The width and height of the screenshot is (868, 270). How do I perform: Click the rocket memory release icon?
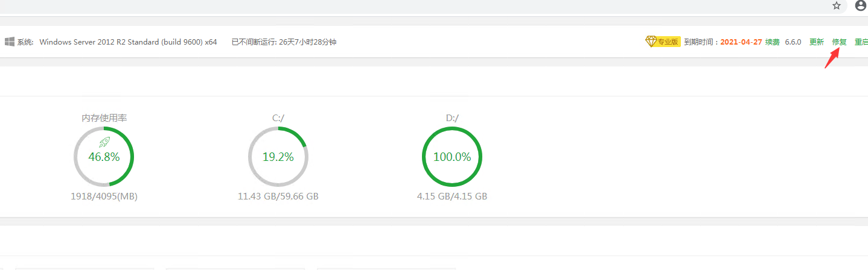point(104,143)
